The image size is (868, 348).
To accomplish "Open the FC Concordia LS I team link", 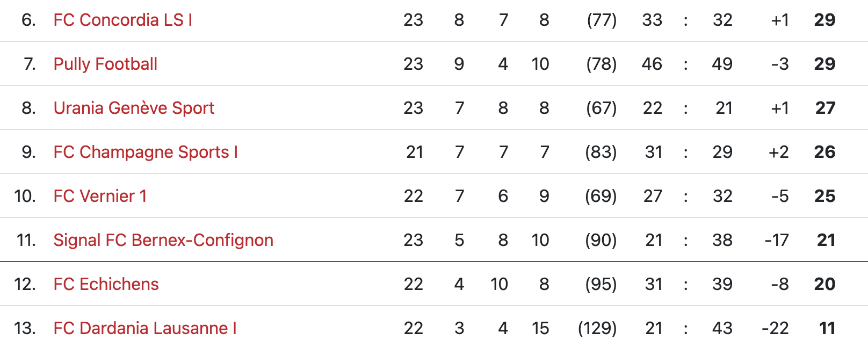I will [123, 20].
